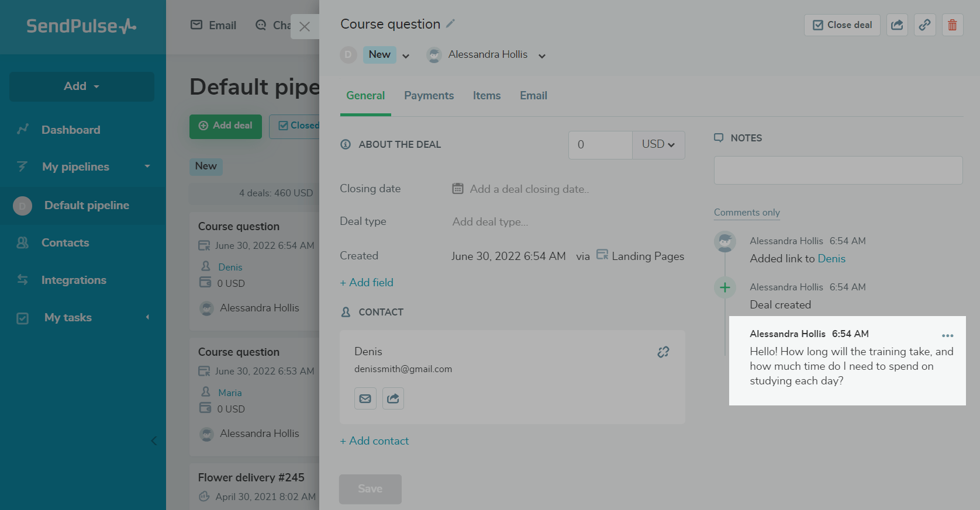Image resolution: width=980 pixels, height=510 pixels.
Task: Open the Items tab
Action: tap(486, 95)
